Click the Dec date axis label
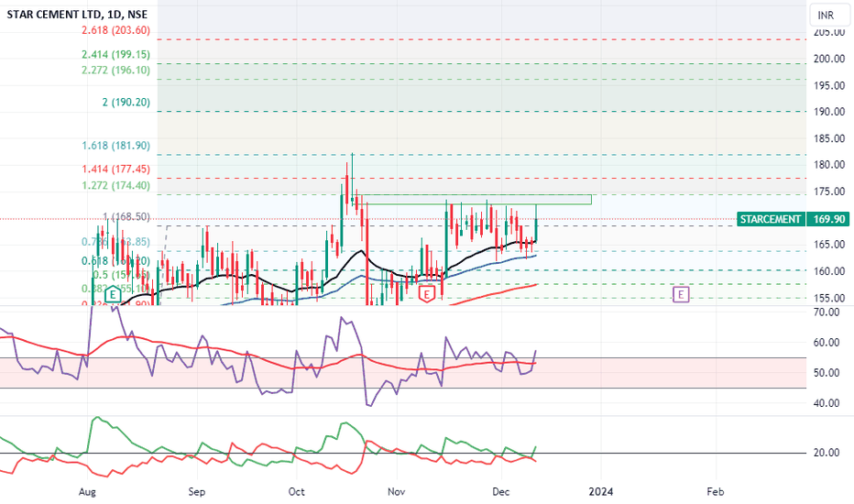The image size is (854, 504). (x=500, y=492)
